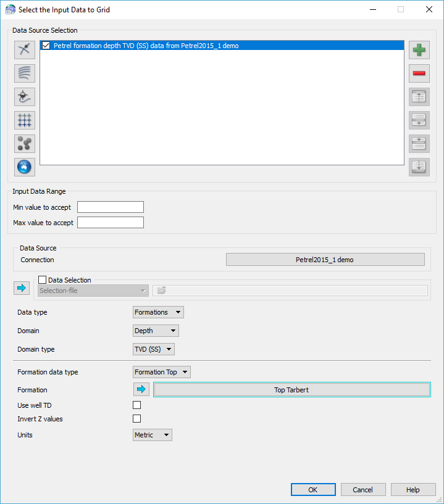Click the OK button
Screen dimensions: 444x504
(x=313, y=490)
